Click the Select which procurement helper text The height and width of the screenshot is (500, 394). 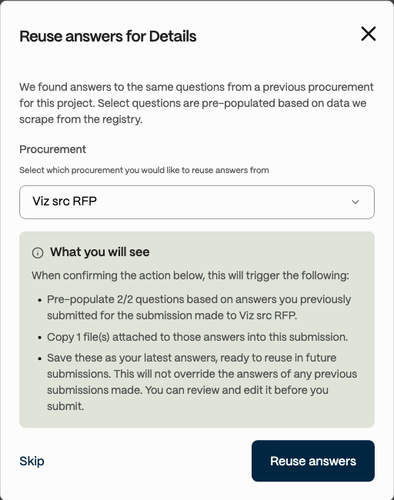[x=144, y=170]
